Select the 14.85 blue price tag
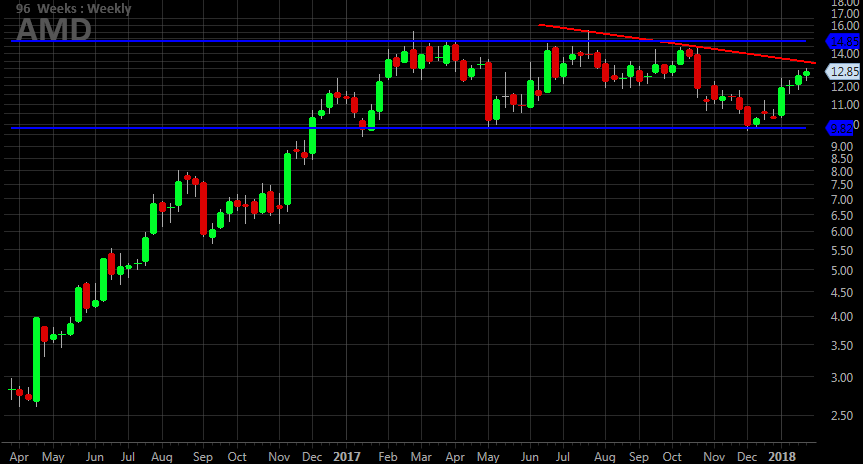863x464 pixels. pyautogui.click(x=843, y=41)
